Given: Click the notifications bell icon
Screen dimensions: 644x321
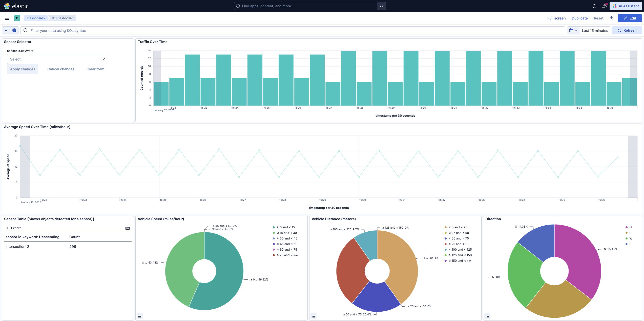Looking at the screenshot, I should 605,6.
